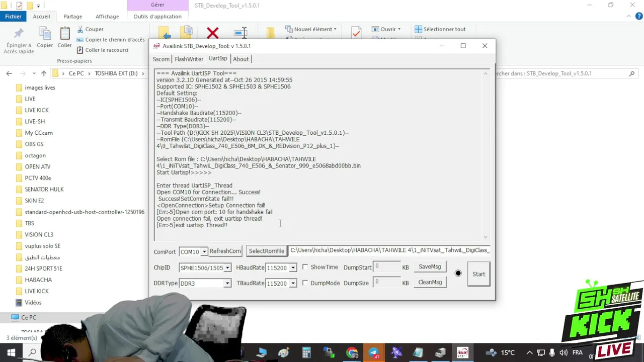The height and width of the screenshot is (362, 644).
Task: Click the network icon in system tray
Action: pos(541,353)
